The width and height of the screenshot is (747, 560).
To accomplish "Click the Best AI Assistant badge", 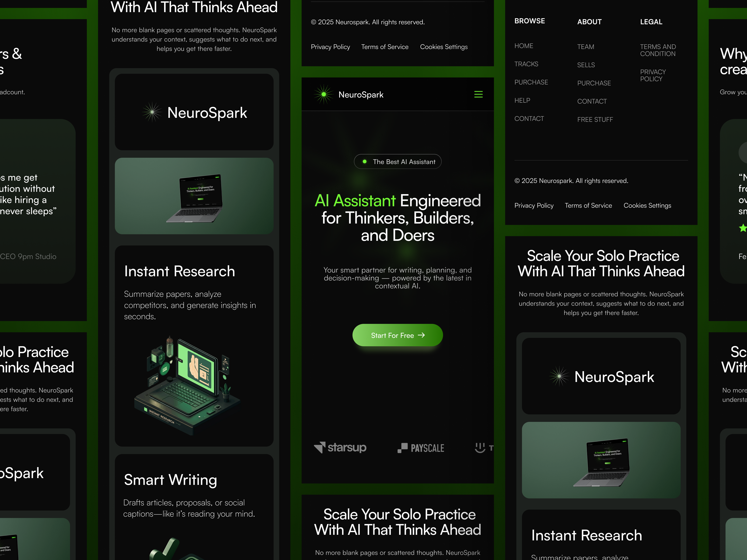I will 398,161.
